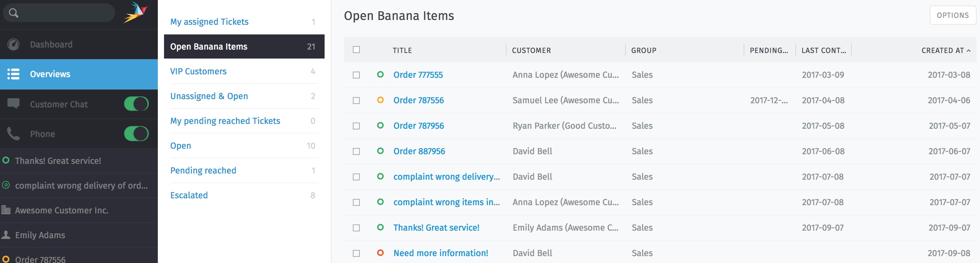Click the Awesome Customer Inc. building icon
Viewport: 980px width, 263px height.
(x=6, y=209)
